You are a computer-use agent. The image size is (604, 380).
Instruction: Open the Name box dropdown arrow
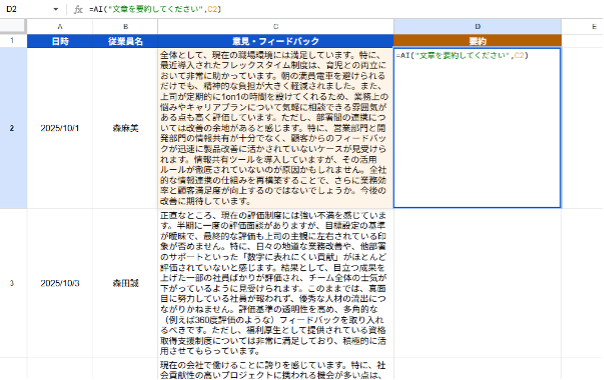coord(56,9)
